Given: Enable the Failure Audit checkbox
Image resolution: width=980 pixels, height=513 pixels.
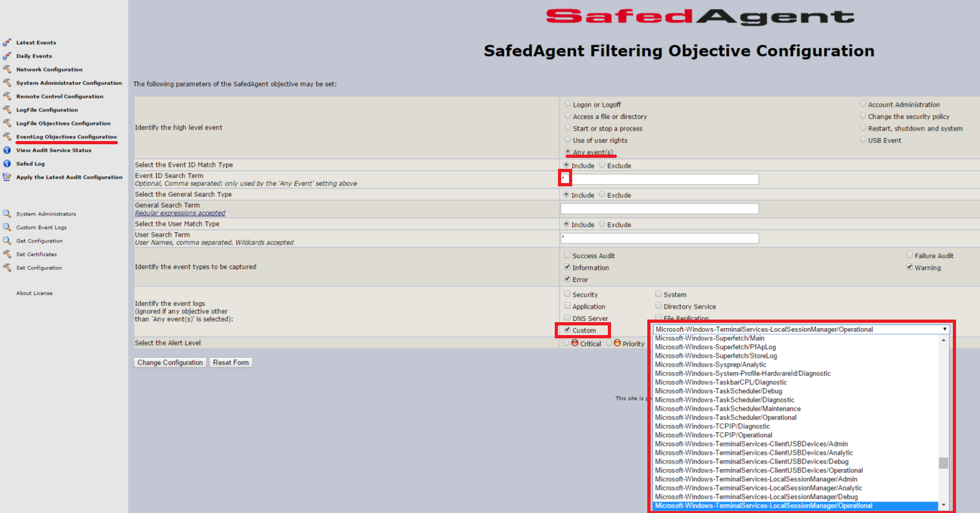Looking at the screenshot, I should tap(909, 256).
